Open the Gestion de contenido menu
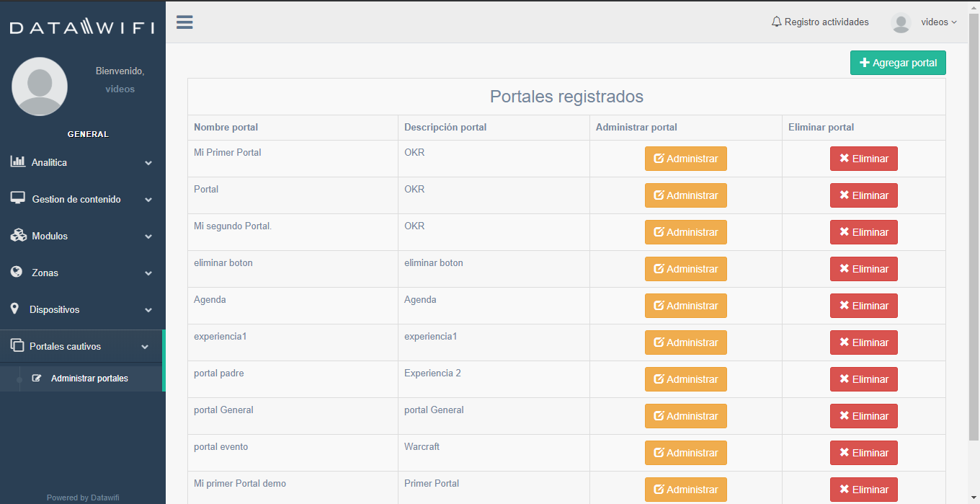Screen dimensions: 980x504 click(82, 199)
